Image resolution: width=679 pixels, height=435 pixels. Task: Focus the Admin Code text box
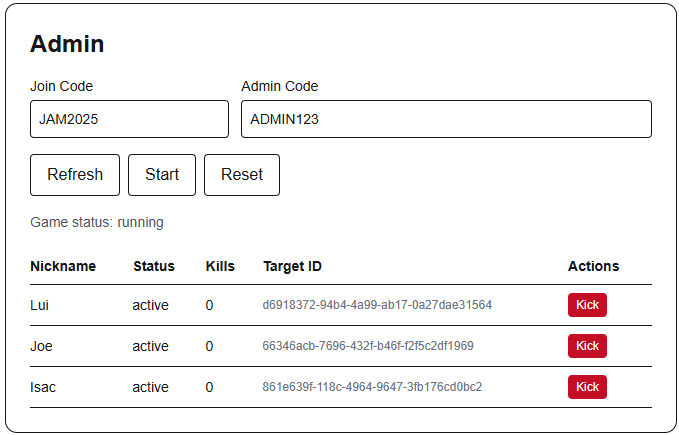point(446,119)
